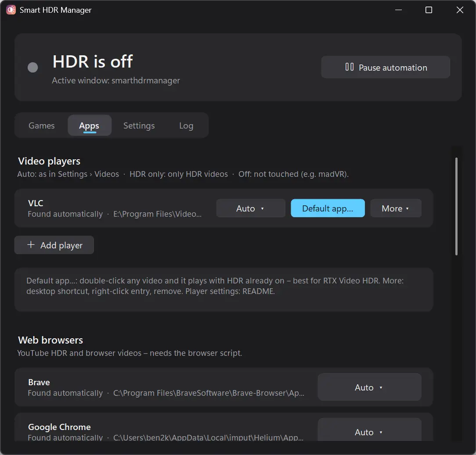
Task: Click the Smart HDR Manager app icon
Action: pyautogui.click(x=11, y=10)
